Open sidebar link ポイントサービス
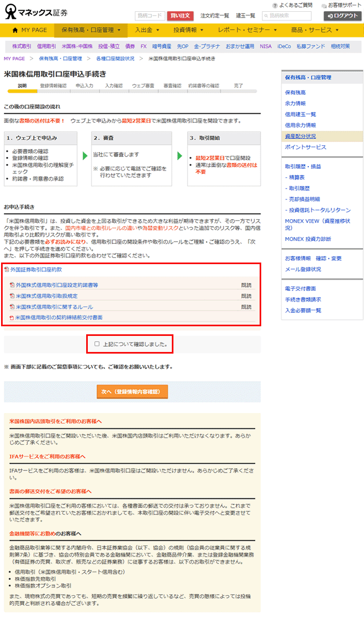 tap(306, 147)
